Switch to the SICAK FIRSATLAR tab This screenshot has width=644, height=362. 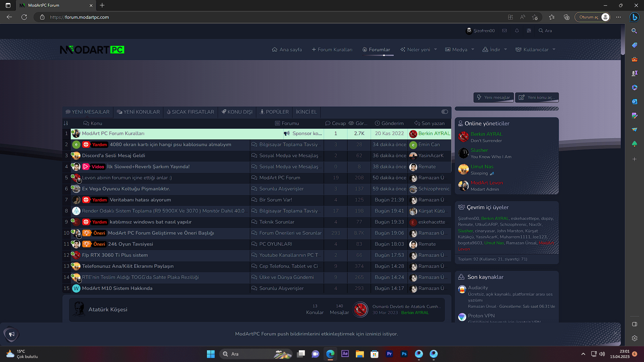(190, 112)
